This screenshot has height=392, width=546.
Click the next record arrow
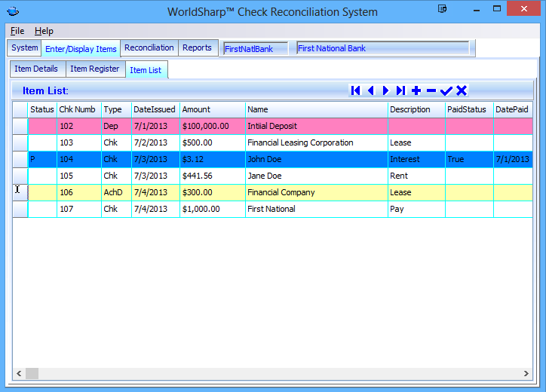[385, 90]
